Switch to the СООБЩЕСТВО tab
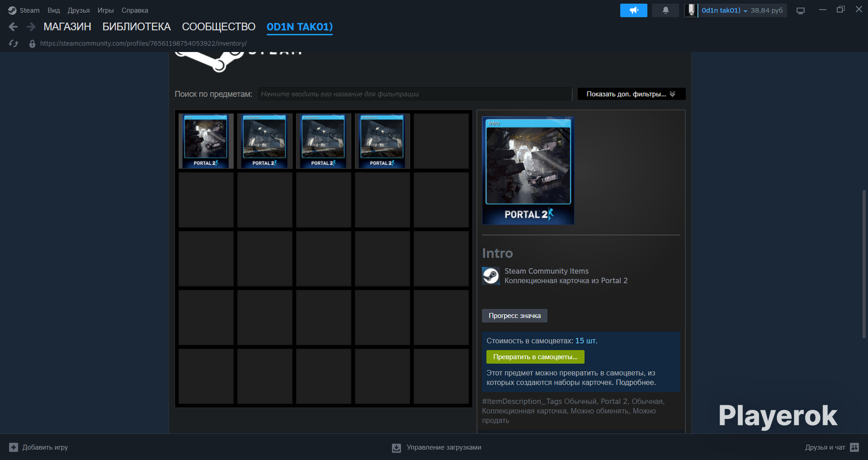 coord(219,27)
